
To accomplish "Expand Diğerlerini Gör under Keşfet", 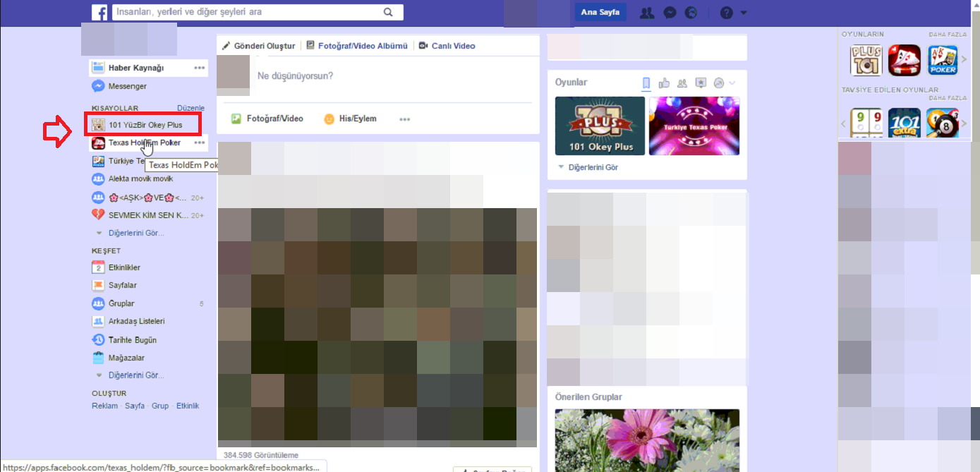I will (131, 375).
